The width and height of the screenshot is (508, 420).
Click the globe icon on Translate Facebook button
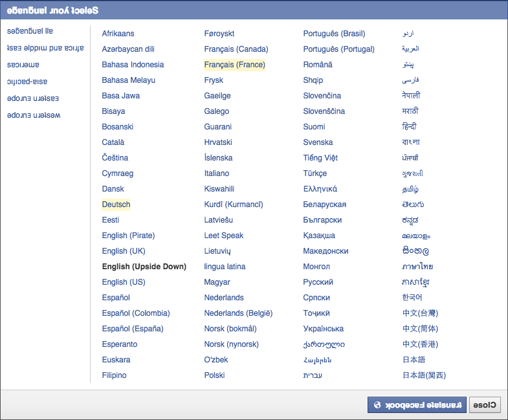click(x=377, y=405)
